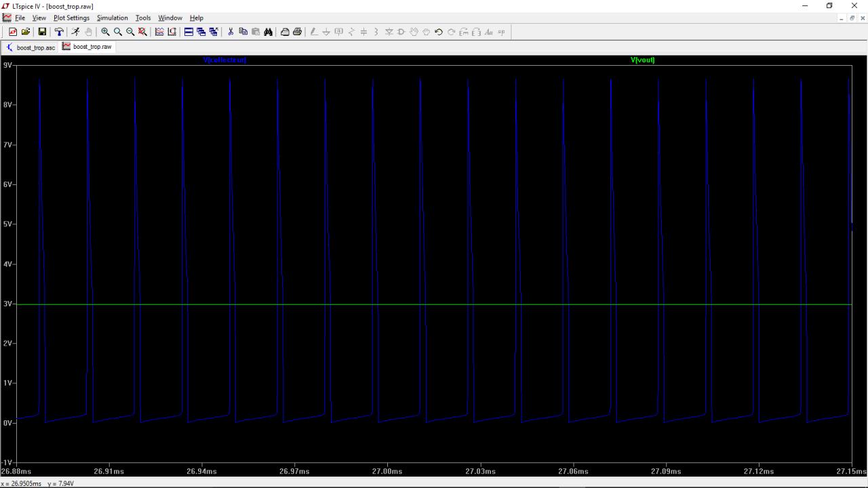
Task: Click the V(collecteur) blue trace label
Action: 224,60
